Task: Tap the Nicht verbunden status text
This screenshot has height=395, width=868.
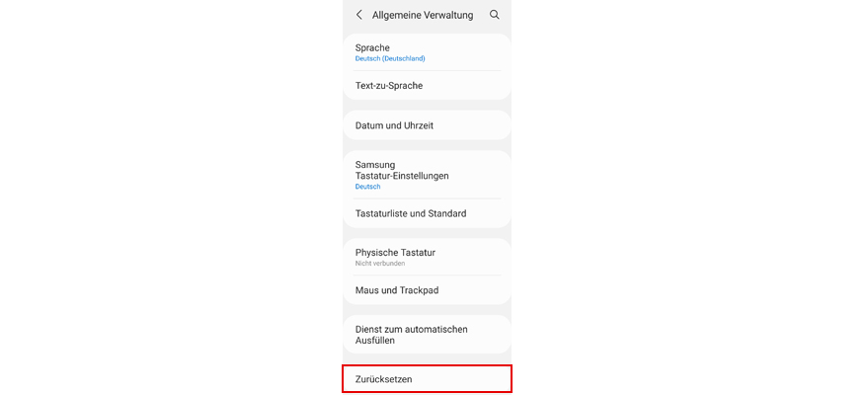Action: click(x=380, y=264)
